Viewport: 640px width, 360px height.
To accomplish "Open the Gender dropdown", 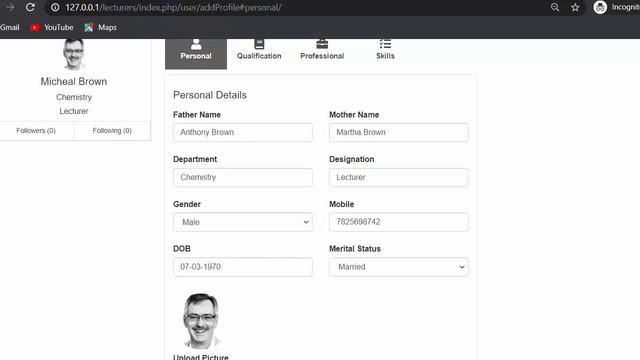I will tap(243, 222).
